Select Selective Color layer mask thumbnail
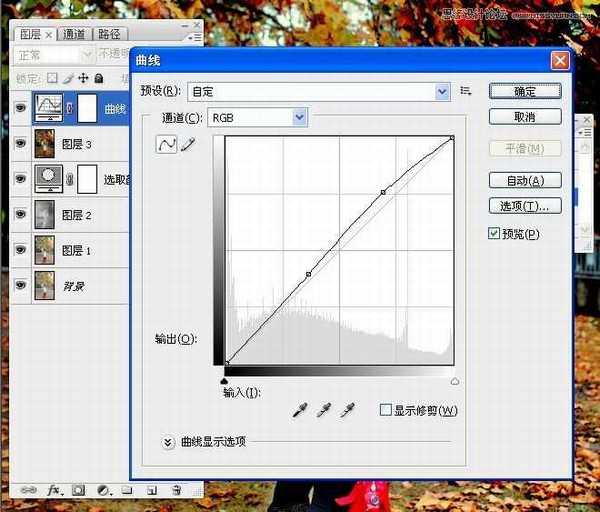Screen dimensions: 600x512 pos(87,179)
